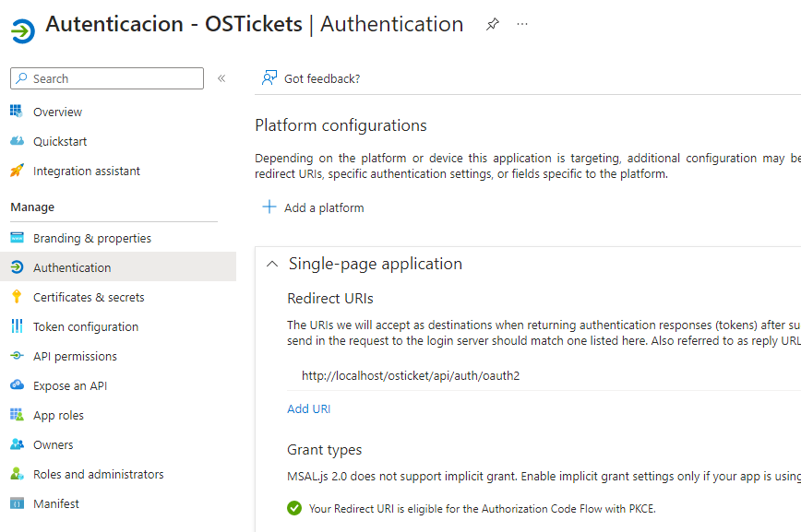Click the Redirect URIs heading
Screen dimensions: 801x532
pyautogui.click(x=330, y=298)
